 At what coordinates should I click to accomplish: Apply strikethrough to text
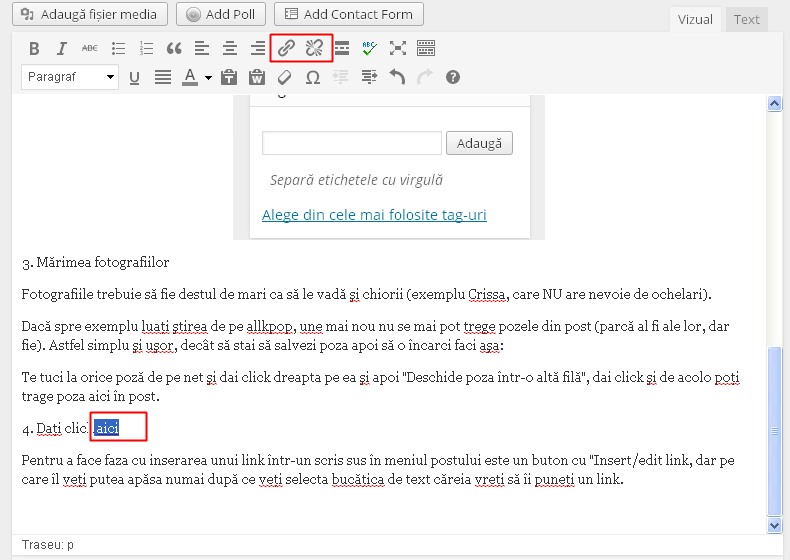coord(90,48)
